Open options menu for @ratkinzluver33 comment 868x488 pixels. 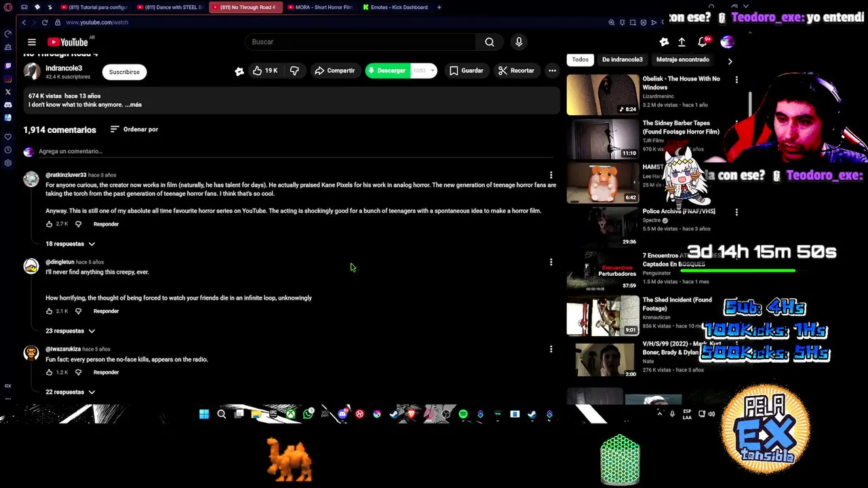tap(551, 175)
